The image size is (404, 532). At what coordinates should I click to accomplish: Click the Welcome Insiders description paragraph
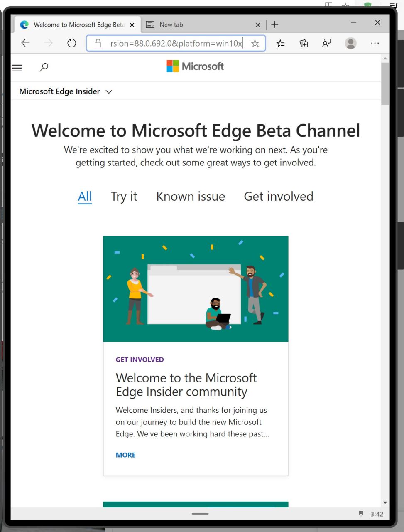point(192,422)
